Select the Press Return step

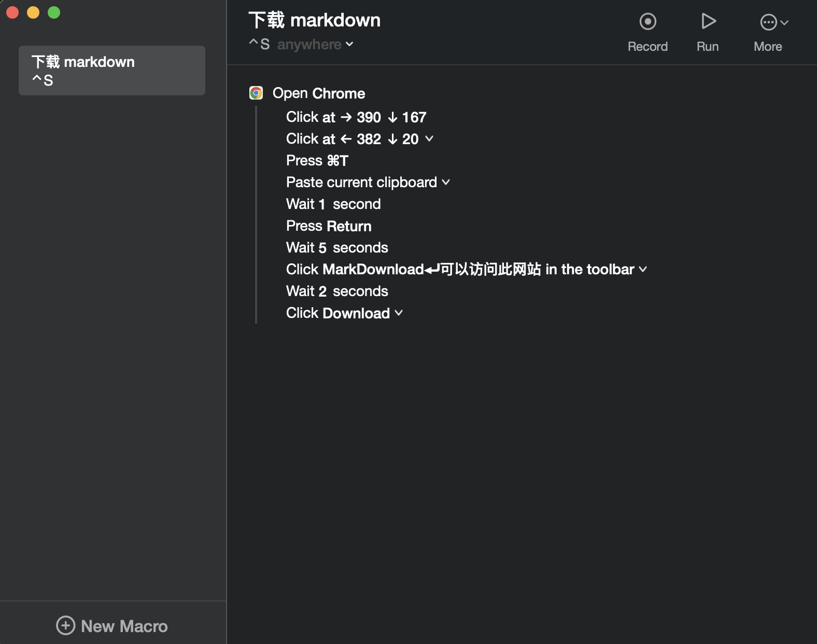click(329, 226)
